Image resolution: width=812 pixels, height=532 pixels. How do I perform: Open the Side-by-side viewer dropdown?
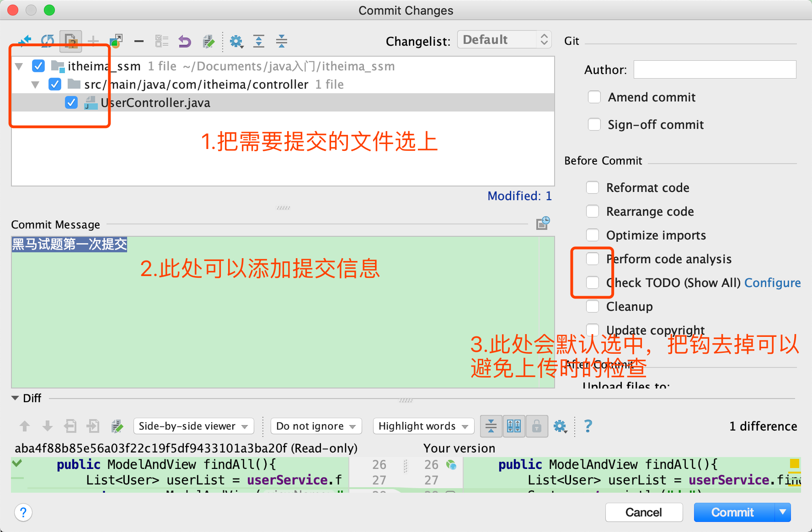(x=194, y=426)
